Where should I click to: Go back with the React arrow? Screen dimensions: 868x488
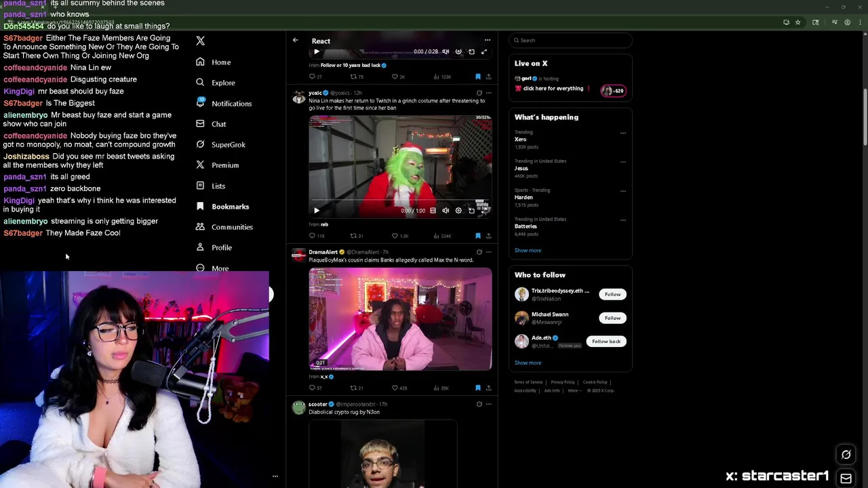(x=296, y=41)
